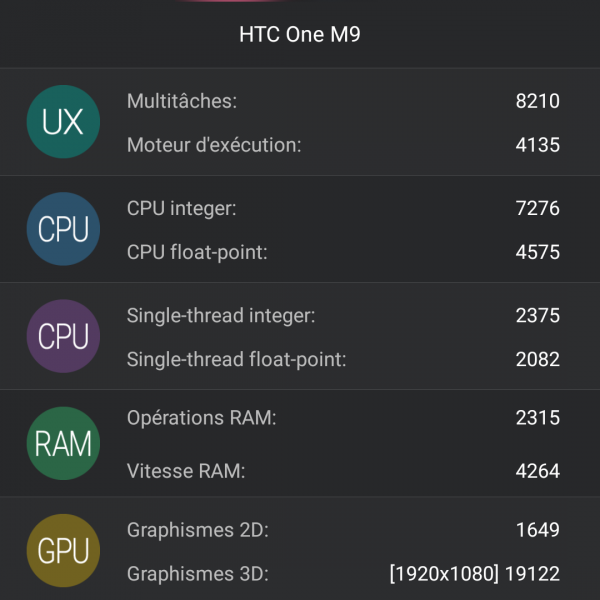This screenshot has height=600, width=600.
Task: Tap the Graphismes 2D label
Action: click(x=198, y=529)
